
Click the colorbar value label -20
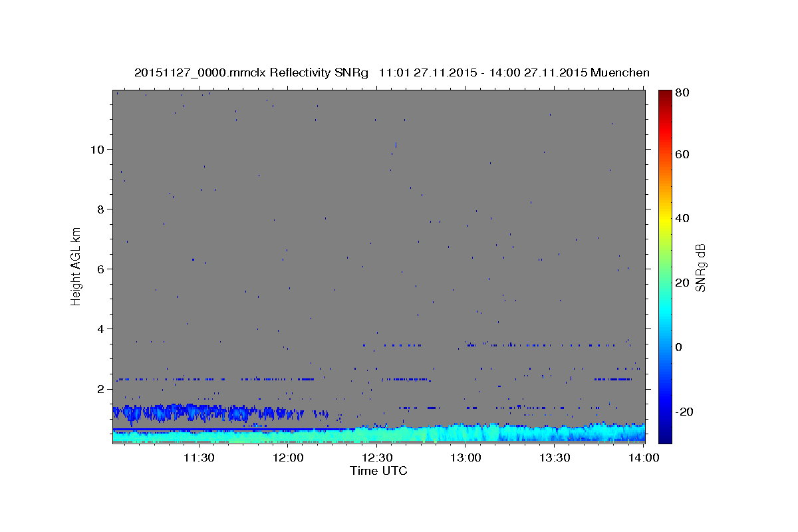(x=685, y=412)
